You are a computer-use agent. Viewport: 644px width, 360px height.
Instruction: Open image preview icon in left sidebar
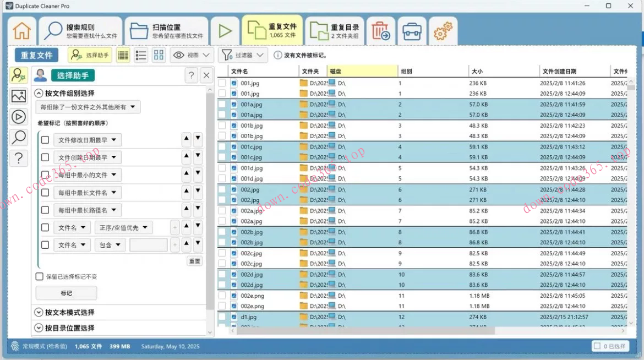(19, 96)
